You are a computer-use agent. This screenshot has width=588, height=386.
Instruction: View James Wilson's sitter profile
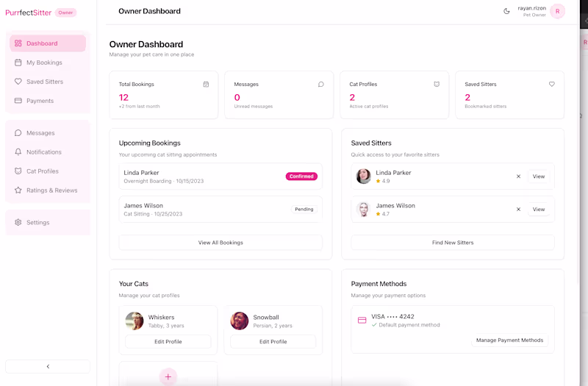[539, 210]
